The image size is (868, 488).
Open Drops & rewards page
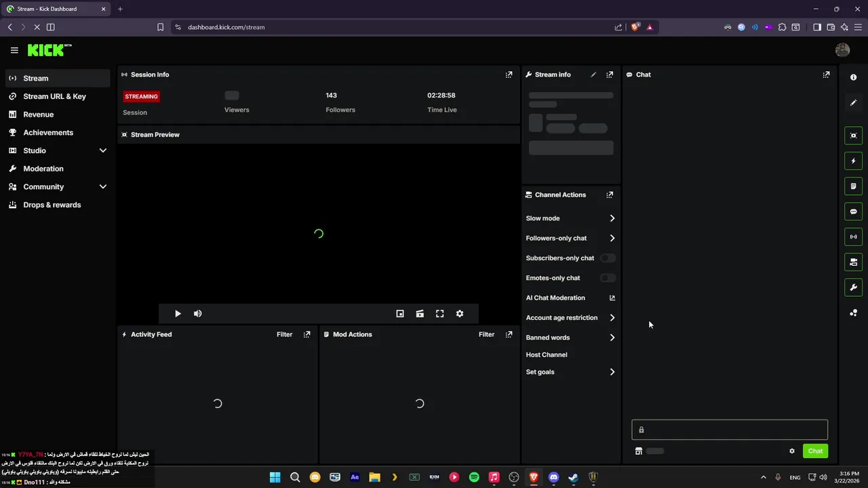[x=58, y=205]
